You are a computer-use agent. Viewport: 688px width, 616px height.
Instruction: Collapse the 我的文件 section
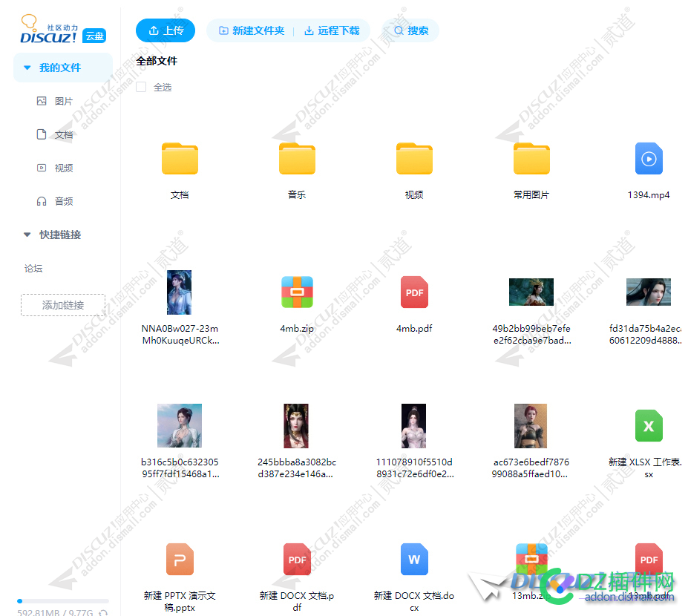(27, 68)
